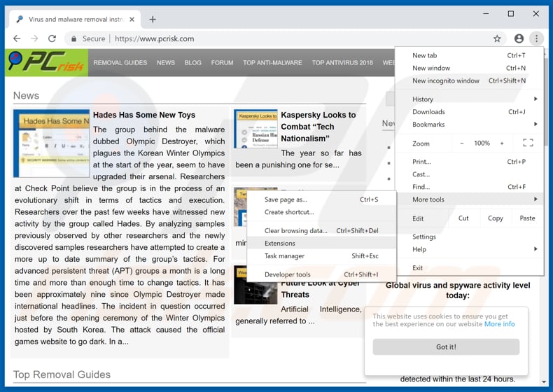Click the browser back arrow
Viewport: 553px width, 392px height.
(17, 38)
